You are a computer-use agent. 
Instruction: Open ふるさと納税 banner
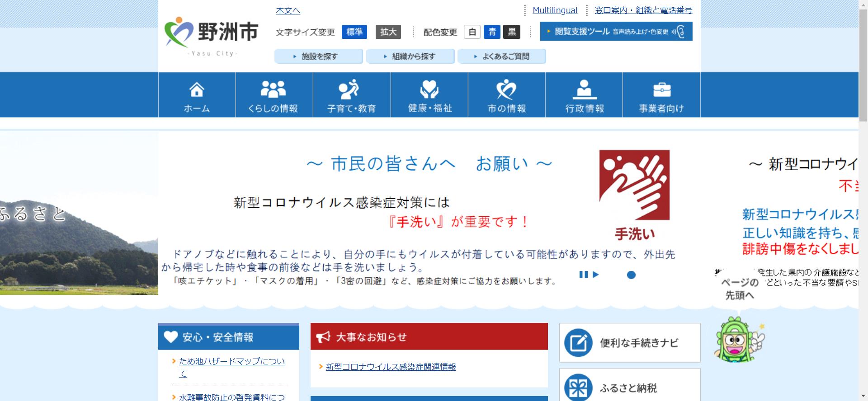630,385
